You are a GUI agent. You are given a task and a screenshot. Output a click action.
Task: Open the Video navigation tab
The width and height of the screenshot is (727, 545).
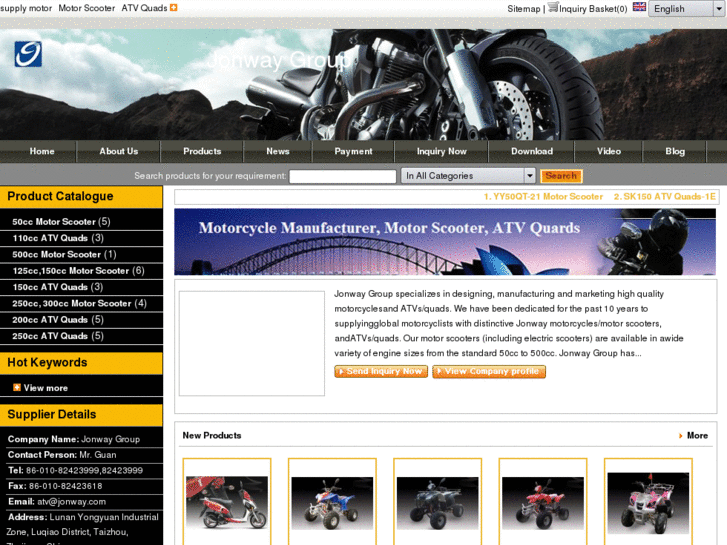(x=609, y=151)
